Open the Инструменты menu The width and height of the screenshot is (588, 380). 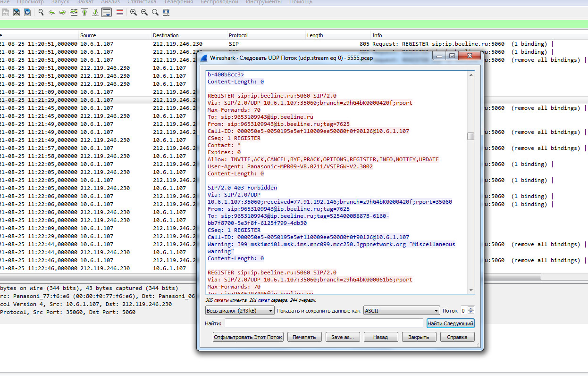click(x=264, y=2)
